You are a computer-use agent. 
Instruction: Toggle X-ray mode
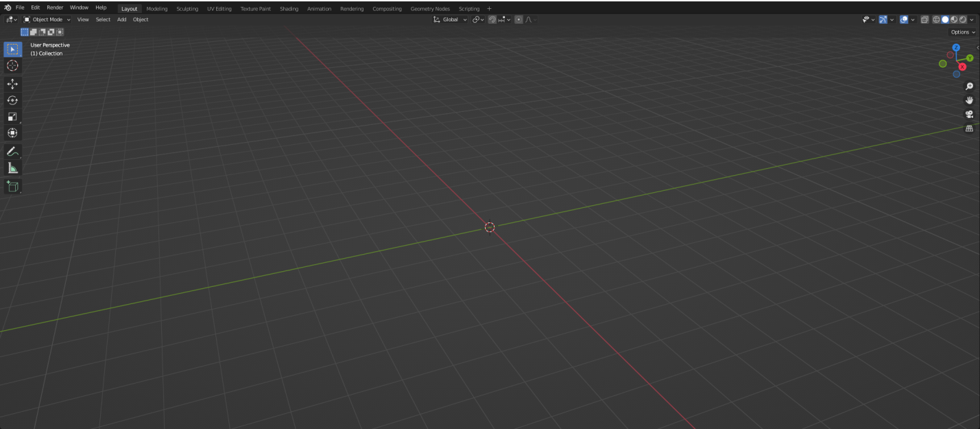(x=925, y=19)
